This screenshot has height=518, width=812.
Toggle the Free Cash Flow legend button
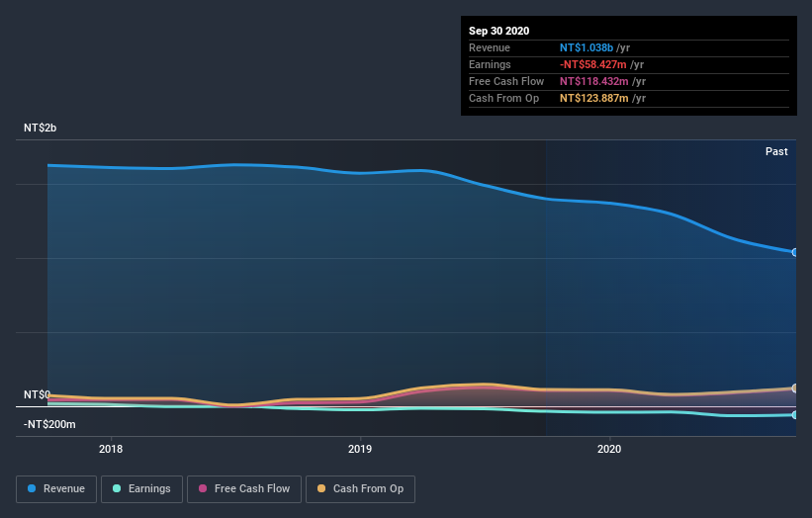pos(244,489)
